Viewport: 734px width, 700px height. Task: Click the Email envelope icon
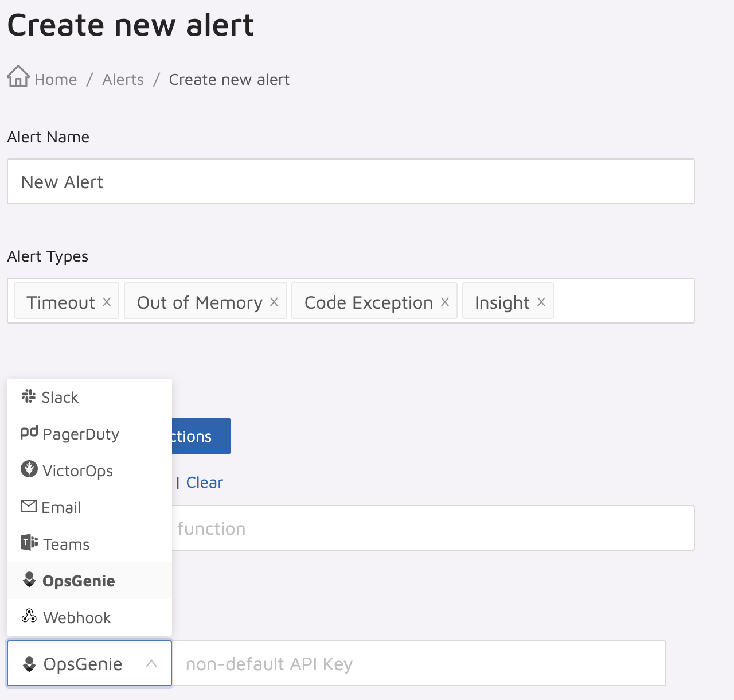[x=29, y=506]
